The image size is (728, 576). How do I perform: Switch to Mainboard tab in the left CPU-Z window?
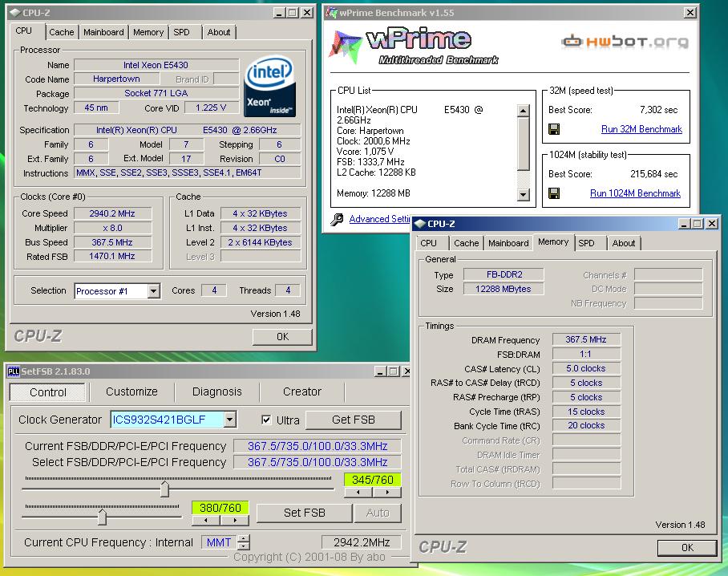point(103,32)
